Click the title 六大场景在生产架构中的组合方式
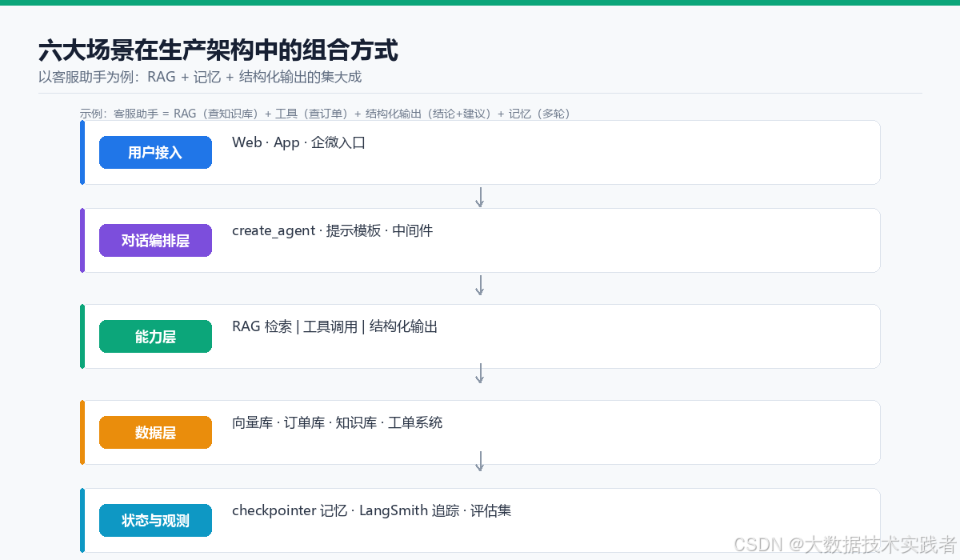Image resolution: width=960 pixels, height=560 pixels. pos(218,51)
